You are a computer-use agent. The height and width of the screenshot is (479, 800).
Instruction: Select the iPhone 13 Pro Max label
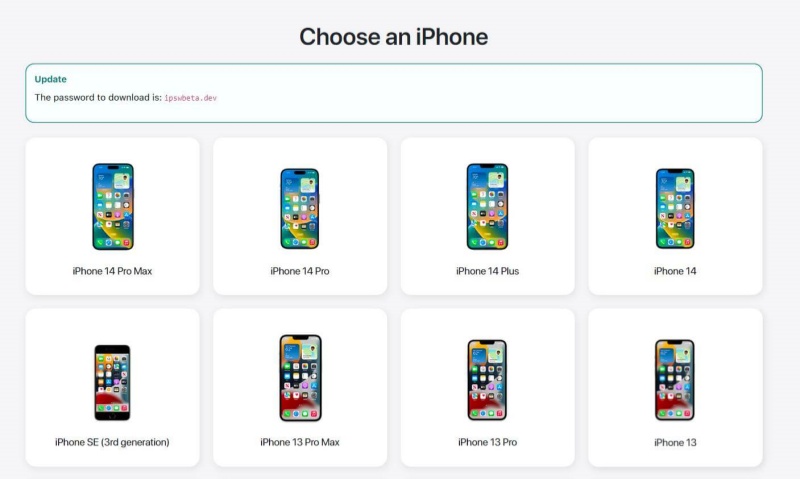300,442
